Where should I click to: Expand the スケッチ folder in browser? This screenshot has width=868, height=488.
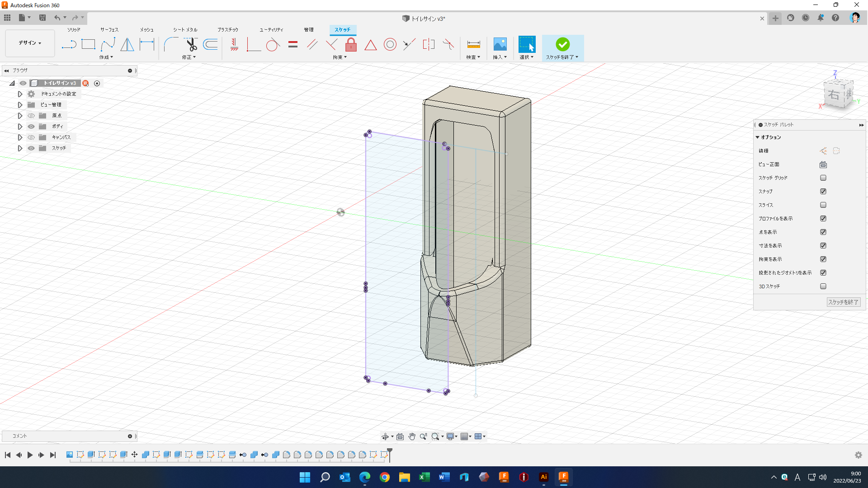pyautogui.click(x=20, y=148)
